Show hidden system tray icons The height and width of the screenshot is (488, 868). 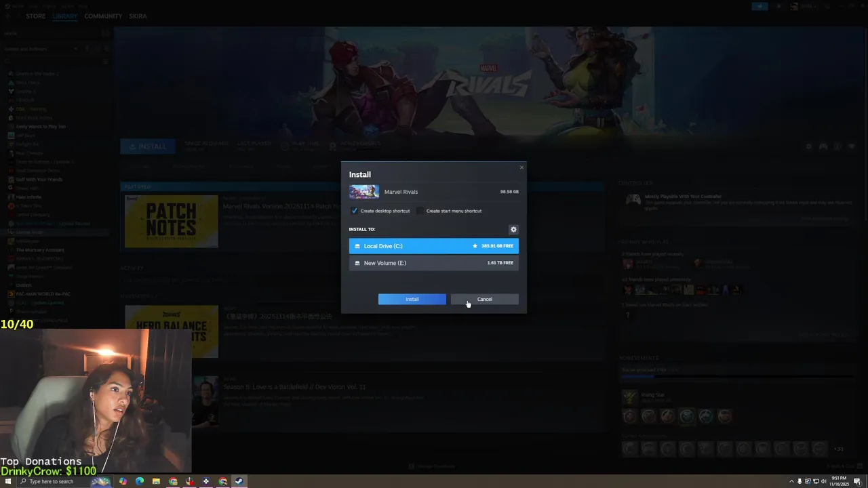(791, 481)
